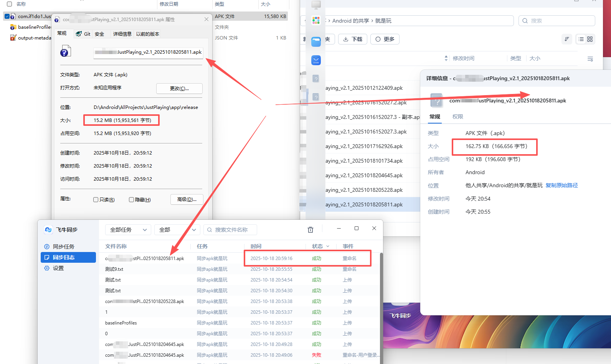This screenshot has width=611, height=364.
Task: Click the 测试9.txt log row
Action: 240,269
